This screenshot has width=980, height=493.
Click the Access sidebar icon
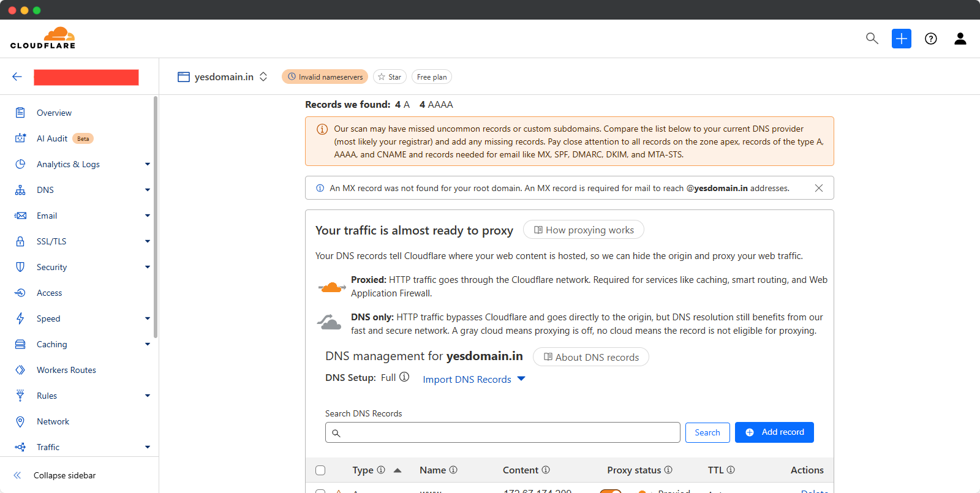[20, 293]
